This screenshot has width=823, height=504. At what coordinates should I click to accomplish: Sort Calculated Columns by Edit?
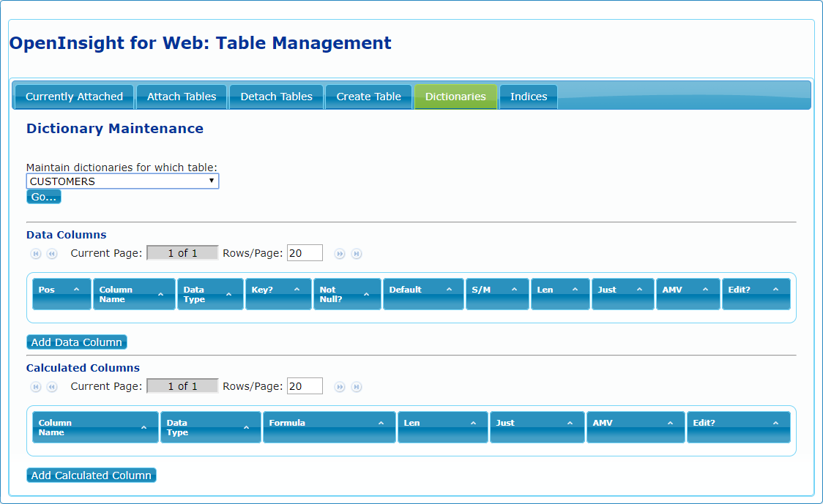739,427
